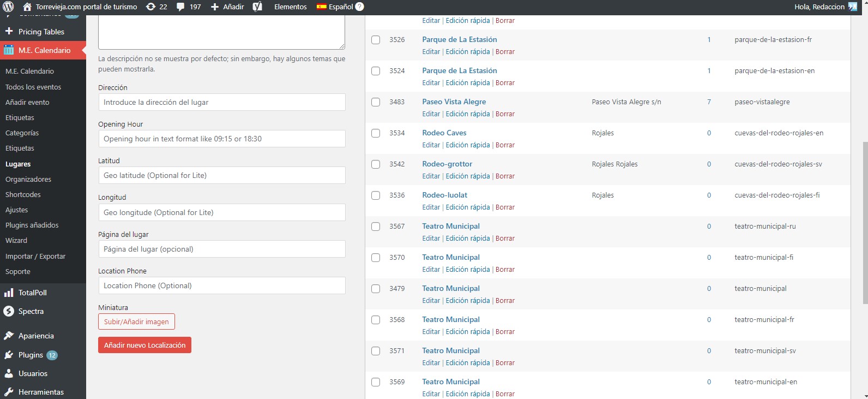Click the help question mark beside Español

click(x=359, y=7)
